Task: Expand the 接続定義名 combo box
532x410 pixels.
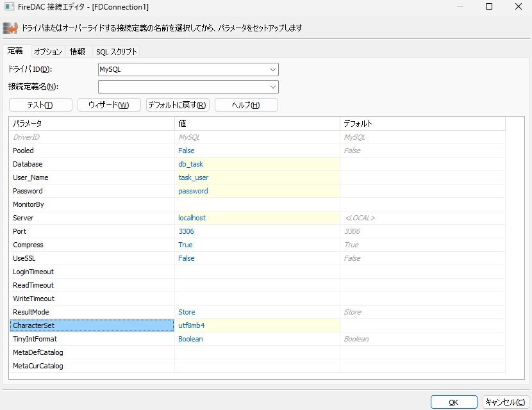Action: 273,86
